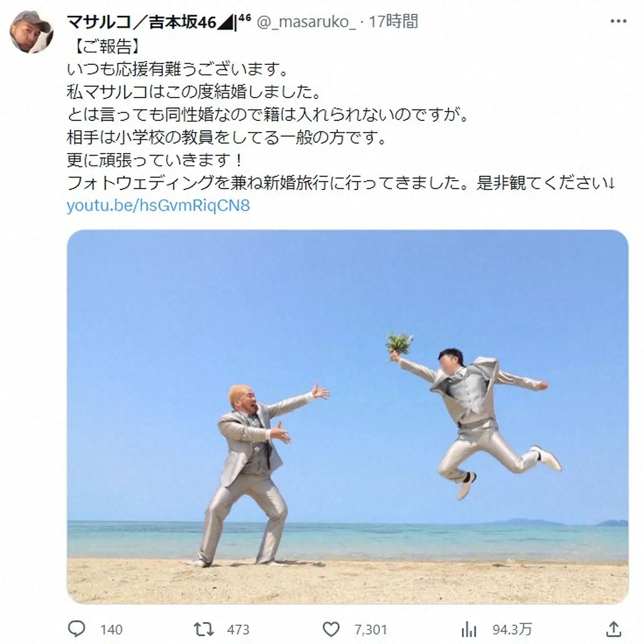The height and width of the screenshot is (644, 644).
Task: Click the 7,301 likes count
Action: pyautogui.click(x=370, y=630)
